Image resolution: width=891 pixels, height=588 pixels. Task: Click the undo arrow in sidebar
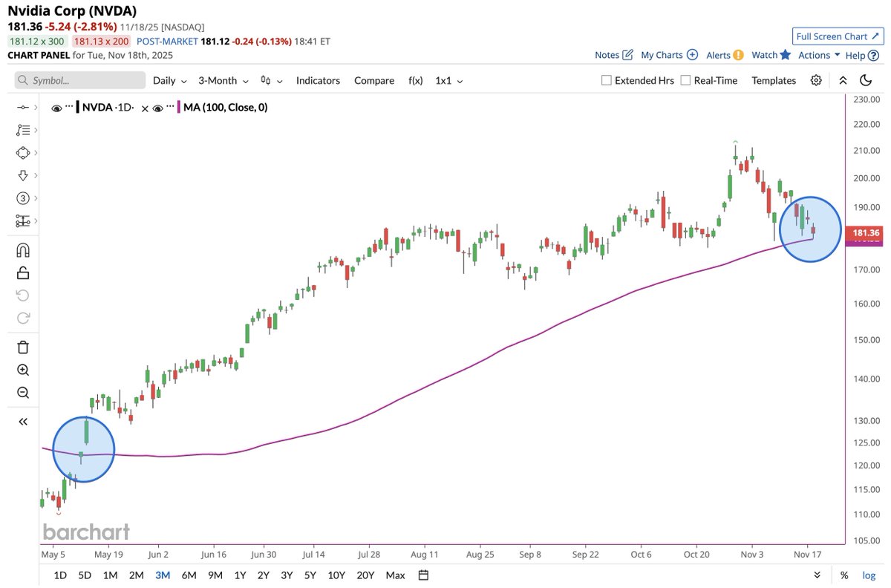point(22,295)
